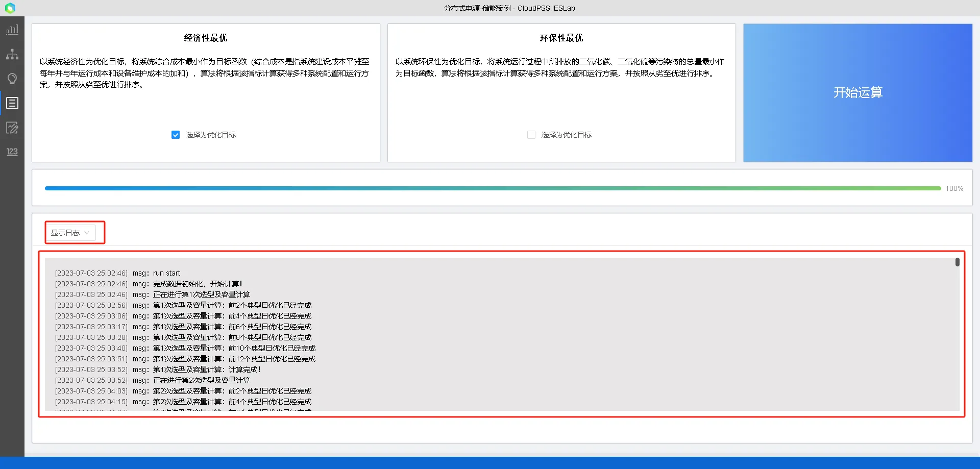Screen dimensions: 980x469
Task: Click the 开始运算 button
Action: pos(857,93)
